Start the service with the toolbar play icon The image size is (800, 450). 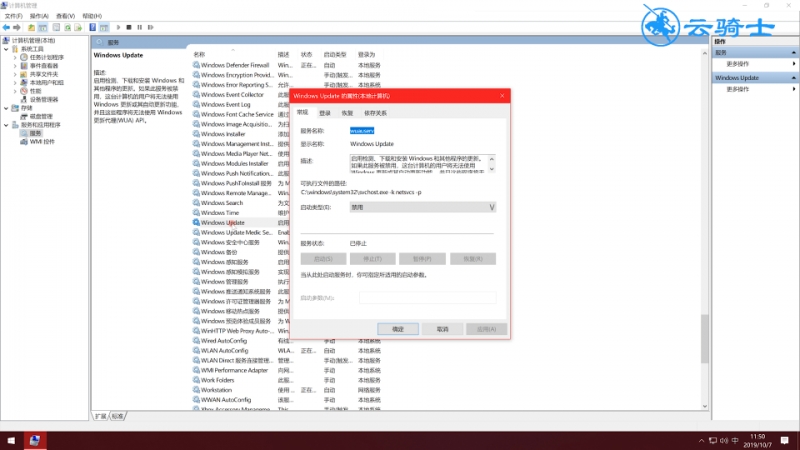[x=118, y=28]
